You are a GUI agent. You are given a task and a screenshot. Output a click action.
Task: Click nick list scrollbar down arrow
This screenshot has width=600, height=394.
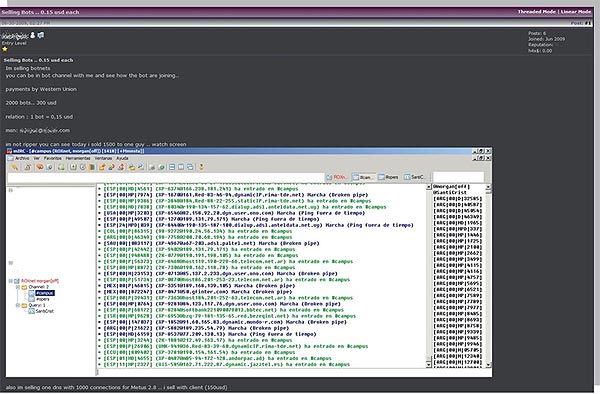click(x=488, y=365)
